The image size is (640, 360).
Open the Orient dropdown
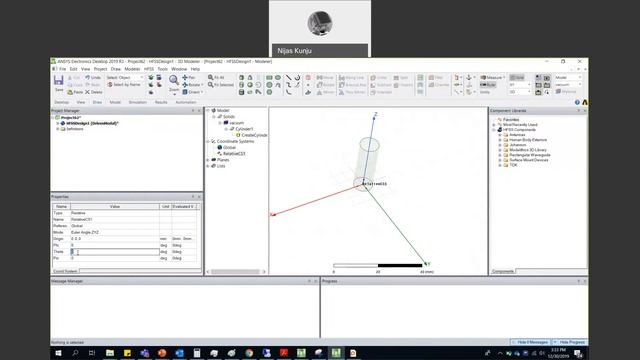(x=193, y=92)
